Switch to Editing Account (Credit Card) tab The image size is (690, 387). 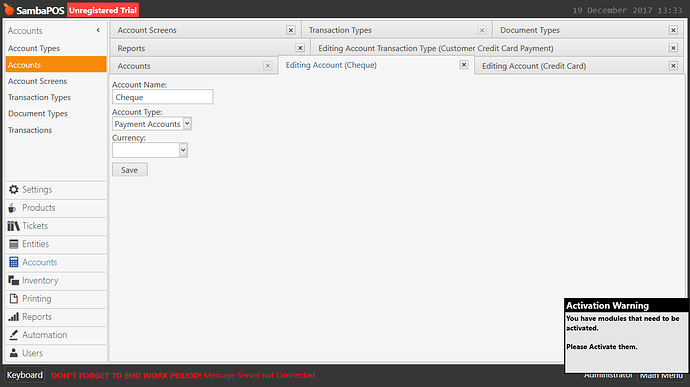(534, 66)
